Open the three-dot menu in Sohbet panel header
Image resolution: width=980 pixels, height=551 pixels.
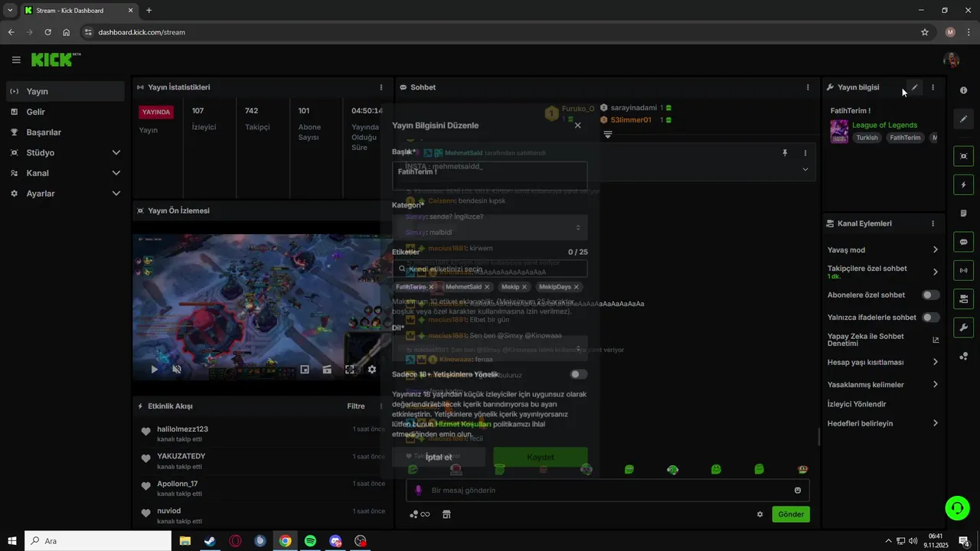coord(808,87)
